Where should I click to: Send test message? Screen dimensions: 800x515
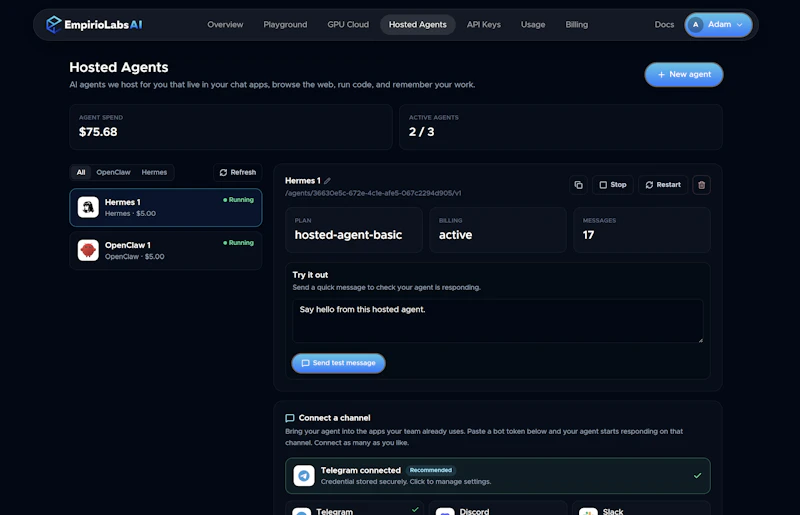(338, 363)
